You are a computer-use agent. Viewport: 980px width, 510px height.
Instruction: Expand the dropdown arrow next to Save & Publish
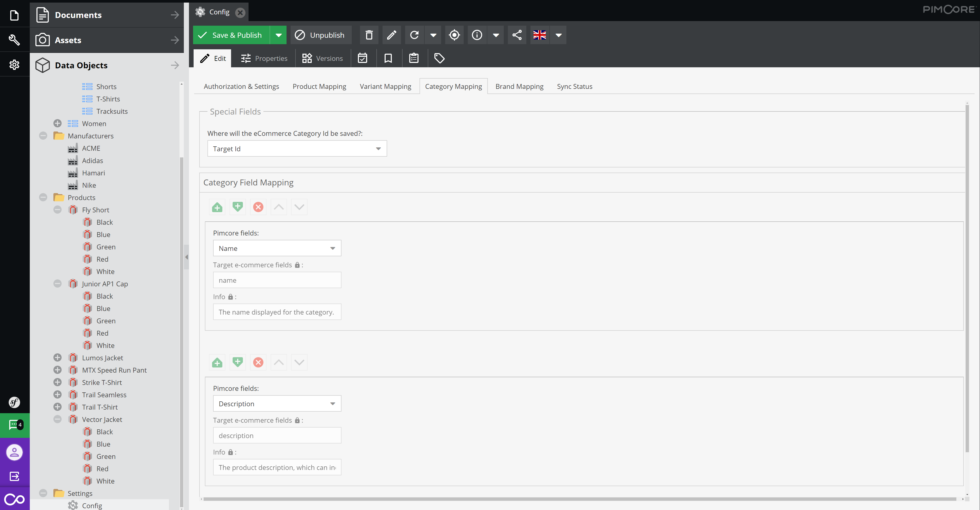tap(279, 35)
